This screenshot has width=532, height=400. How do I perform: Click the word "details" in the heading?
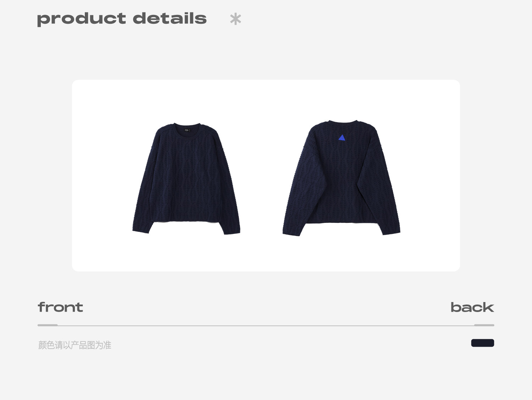tap(170, 18)
